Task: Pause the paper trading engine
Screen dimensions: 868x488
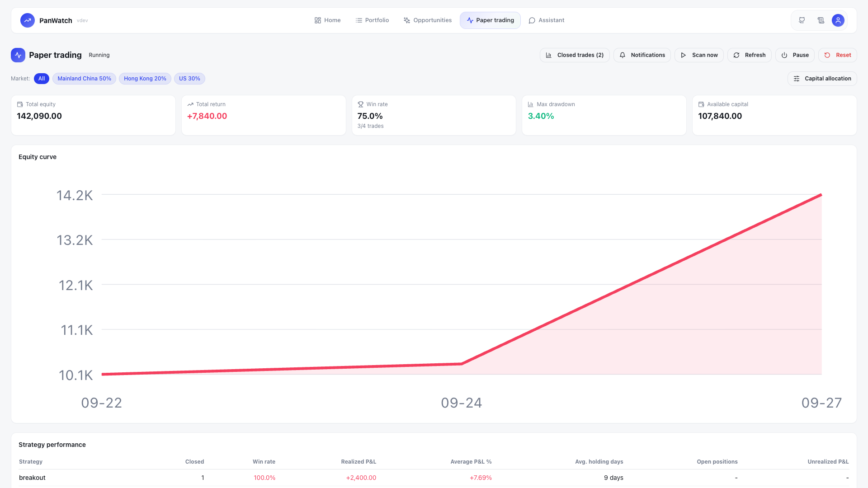Action: point(795,55)
